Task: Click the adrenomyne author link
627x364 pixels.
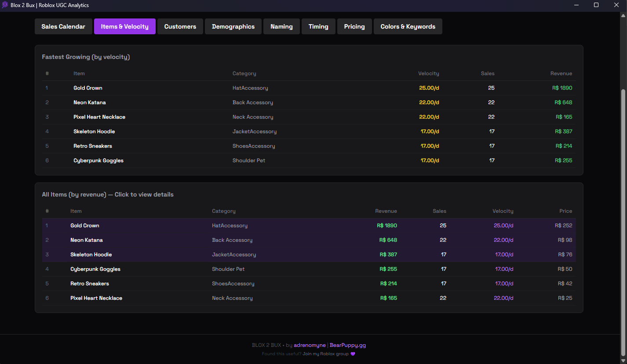Action: coord(310,345)
